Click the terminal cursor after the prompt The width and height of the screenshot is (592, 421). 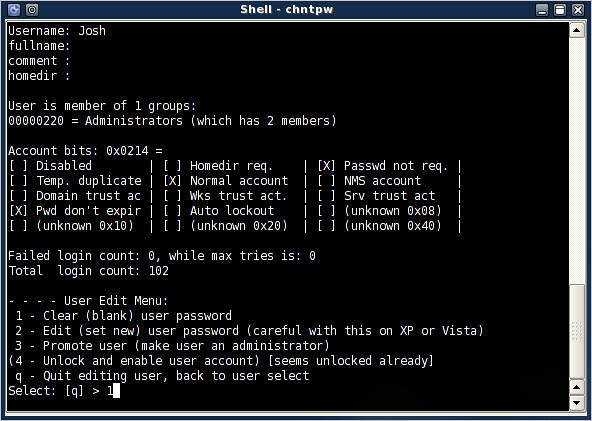pyautogui.click(x=116, y=391)
